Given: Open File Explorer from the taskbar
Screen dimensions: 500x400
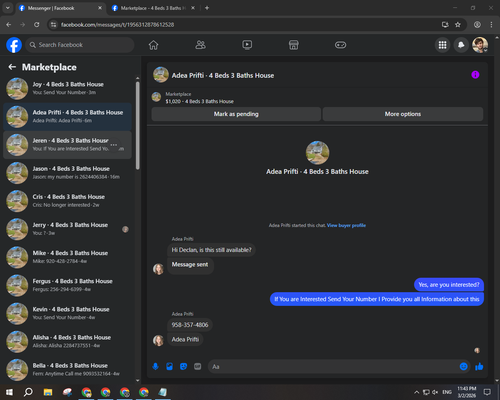Looking at the screenshot, I should pos(48,392).
